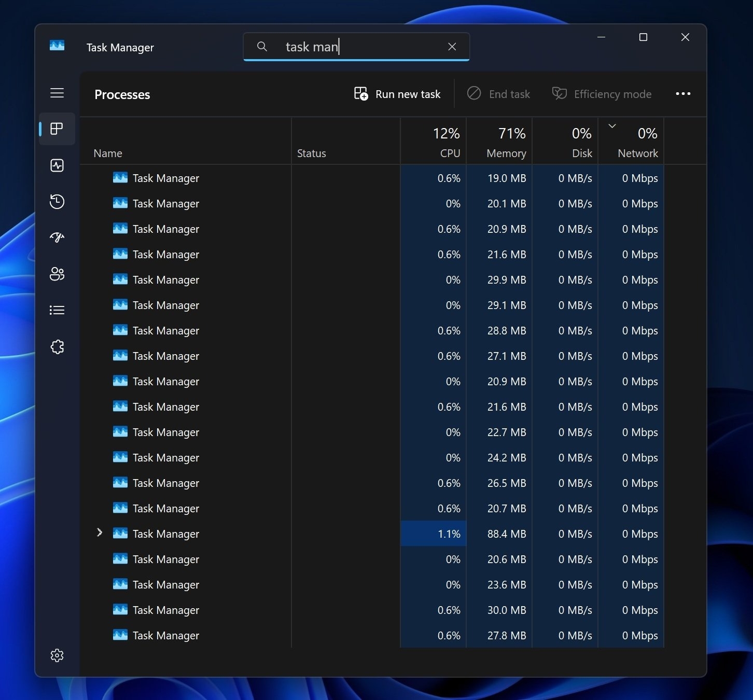
Task: Open the more options ellipsis menu
Action: pos(683,94)
